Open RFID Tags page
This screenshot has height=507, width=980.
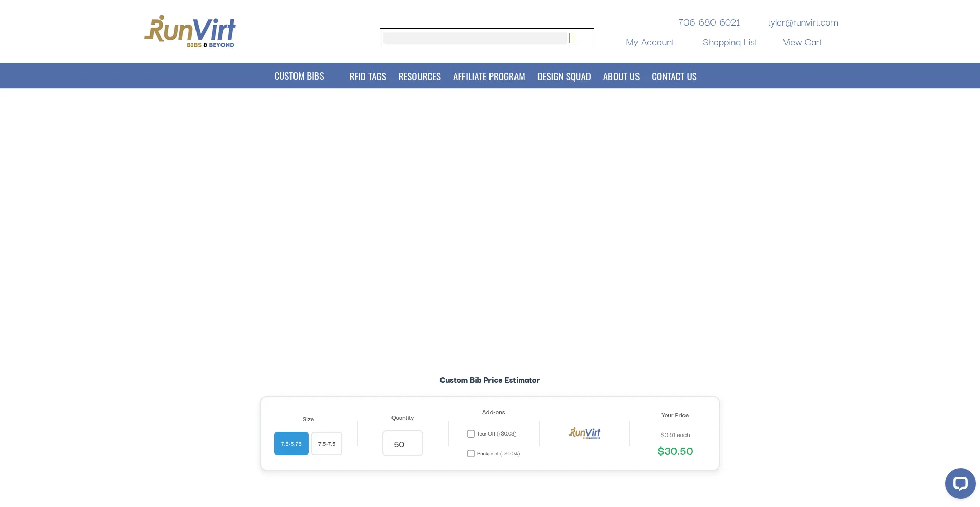367,77
